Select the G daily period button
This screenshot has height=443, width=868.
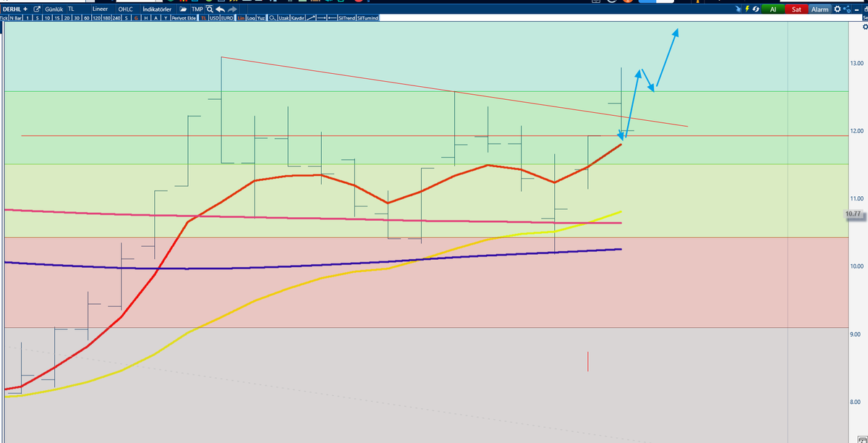tap(136, 17)
